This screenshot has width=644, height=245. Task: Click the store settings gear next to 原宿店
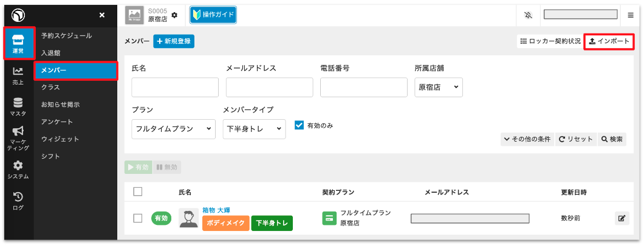point(175,15)
